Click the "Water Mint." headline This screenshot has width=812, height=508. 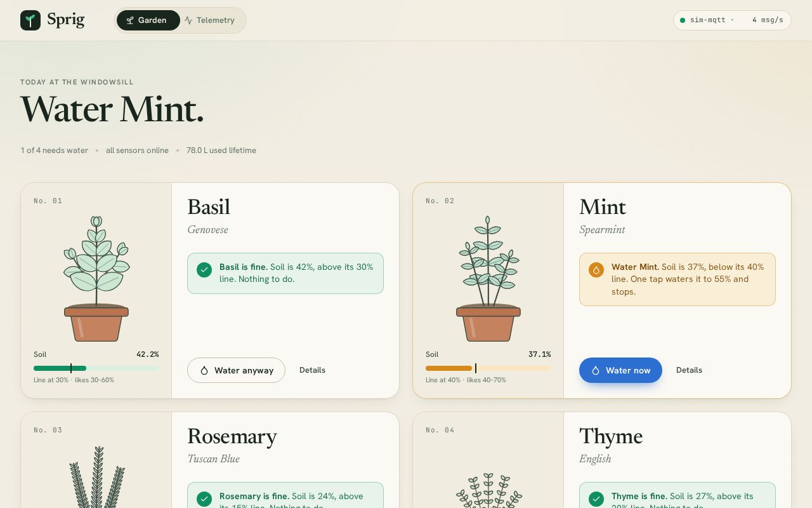coord(112,109)
